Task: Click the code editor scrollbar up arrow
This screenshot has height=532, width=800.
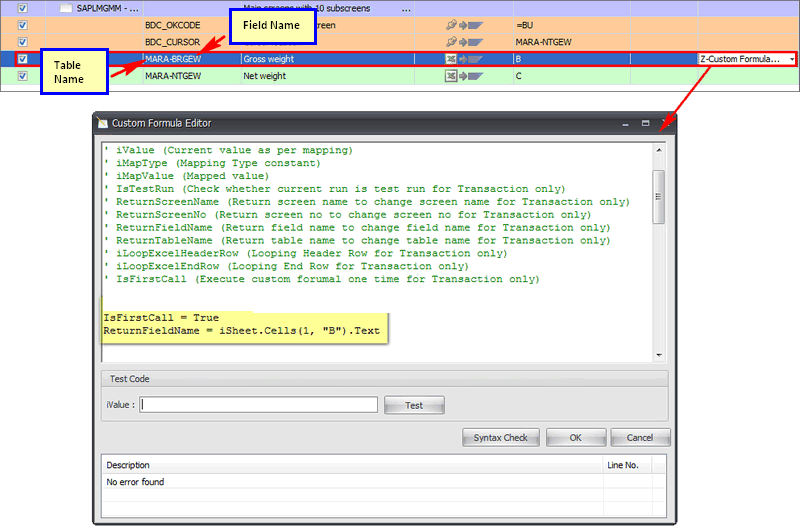Action: (x=658, y=151)
